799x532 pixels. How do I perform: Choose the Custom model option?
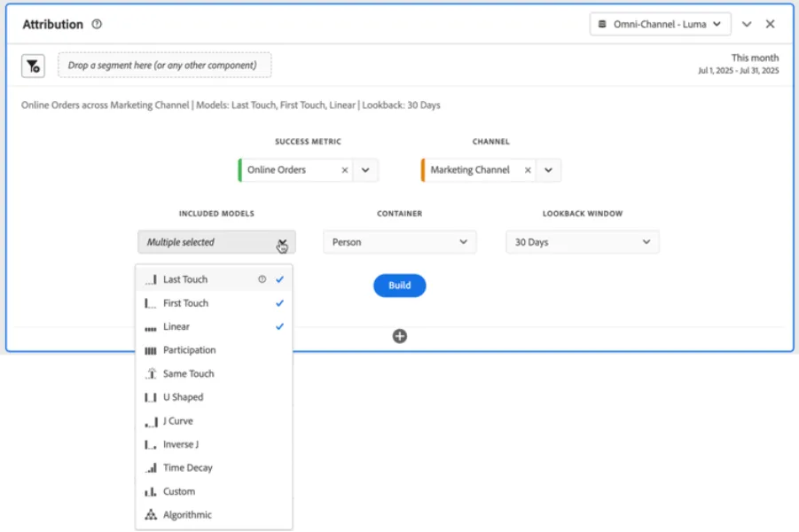(214, 491)
